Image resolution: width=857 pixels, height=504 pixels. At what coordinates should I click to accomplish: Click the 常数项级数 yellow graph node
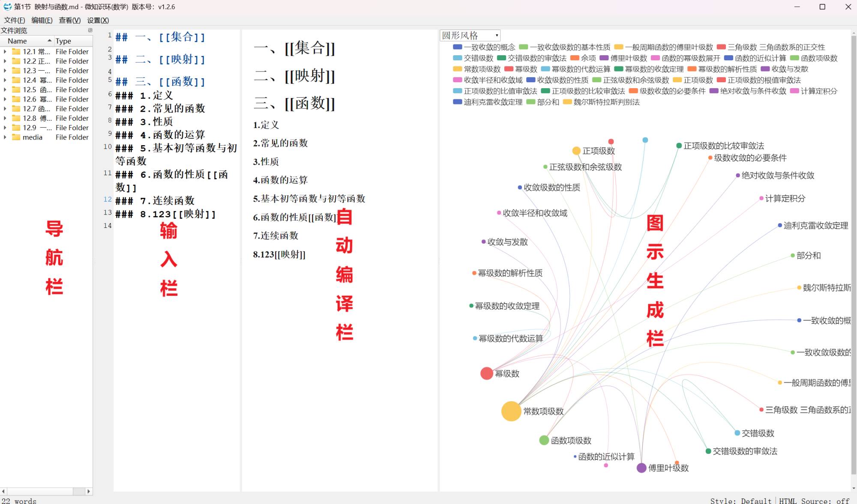(x=511, y=411)
